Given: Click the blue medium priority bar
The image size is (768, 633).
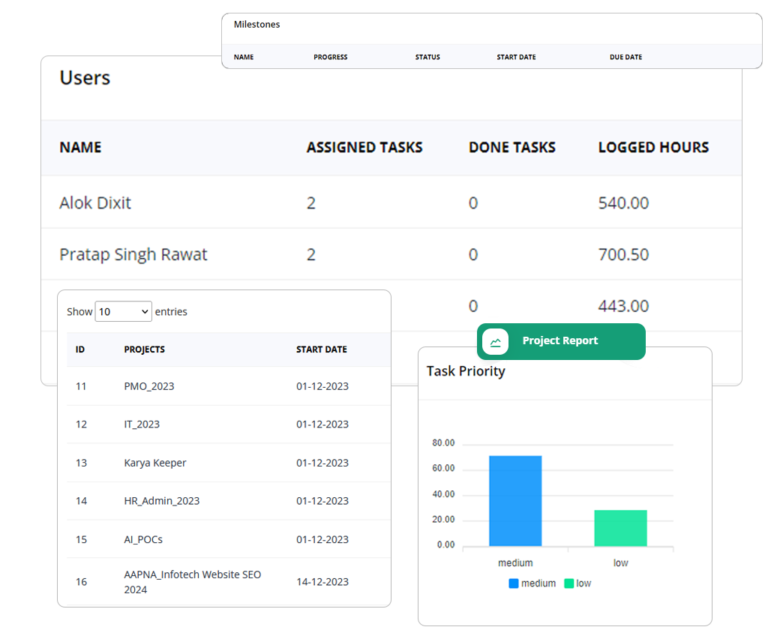Looking at the screenshot, I should tap(515, 501).
